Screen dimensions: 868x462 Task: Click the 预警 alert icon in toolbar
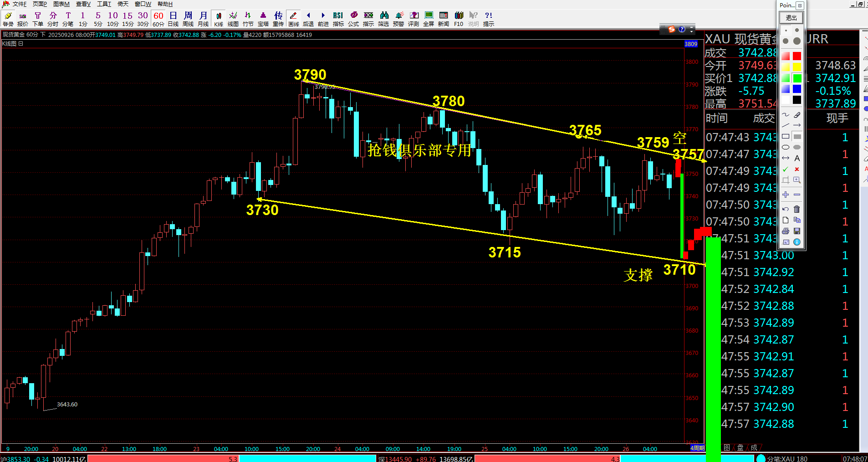tap(398, 19)
